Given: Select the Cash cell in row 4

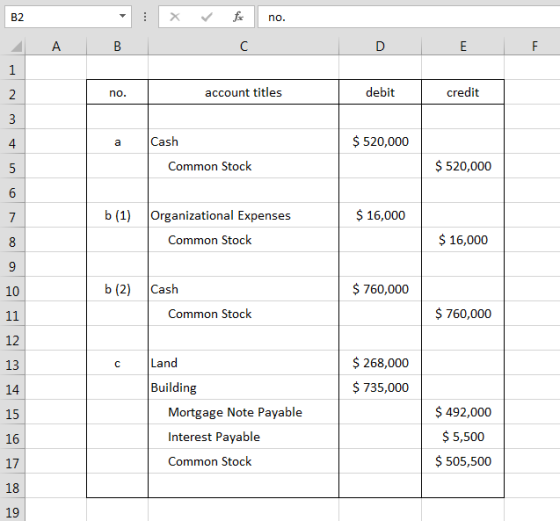Looking at the screenshot, I should [x=244, y=142].
